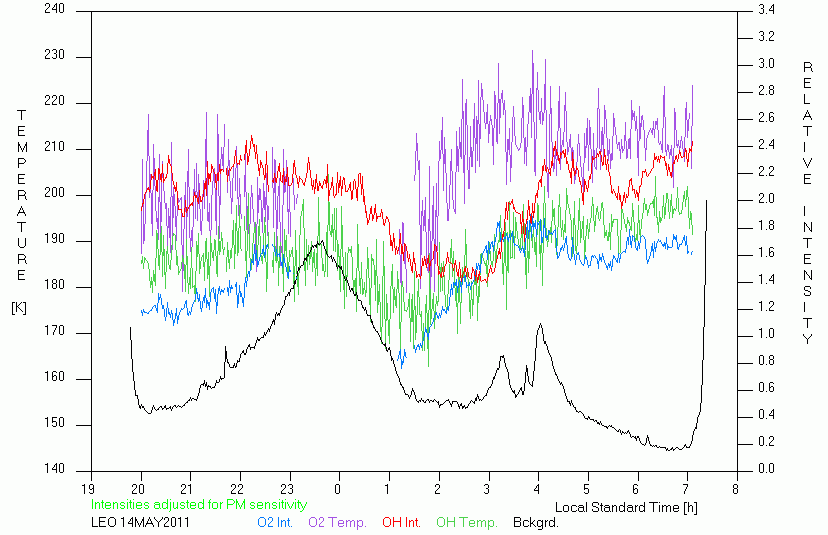Click the hour 21 time axis label
This screenshot has width=828, height=535.
tap(187, 489)
